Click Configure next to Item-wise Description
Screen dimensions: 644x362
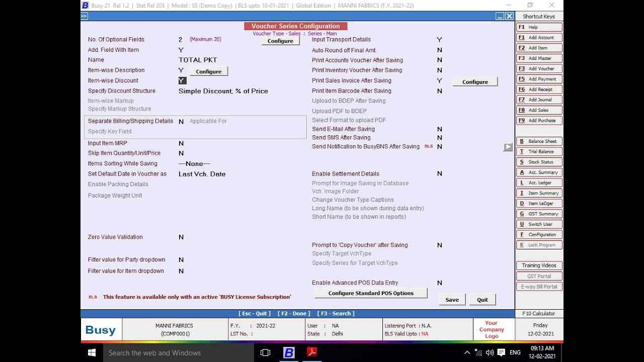pyautogui.click(x=209, y=71)
